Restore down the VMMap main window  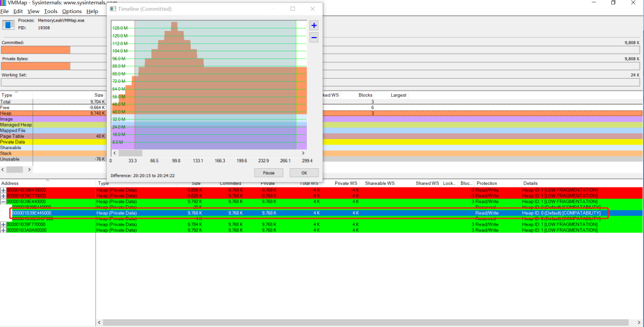613,2
